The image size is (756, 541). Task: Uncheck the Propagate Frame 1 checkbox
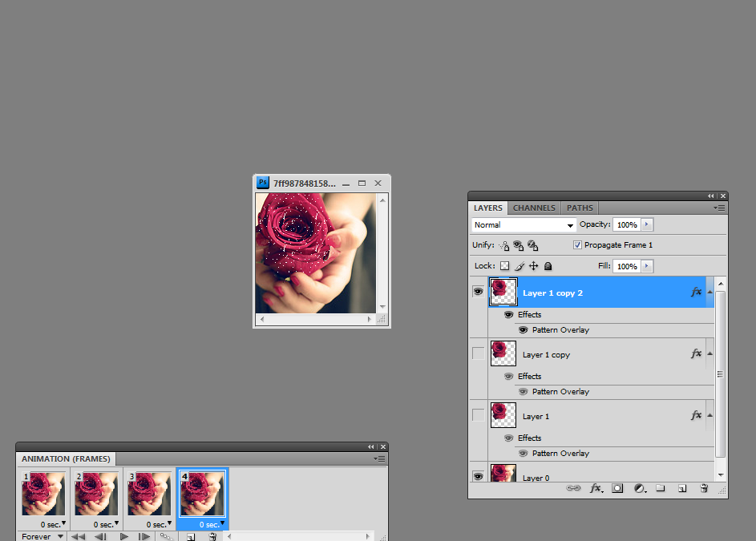pyautogui.click(x=578, y=245)
